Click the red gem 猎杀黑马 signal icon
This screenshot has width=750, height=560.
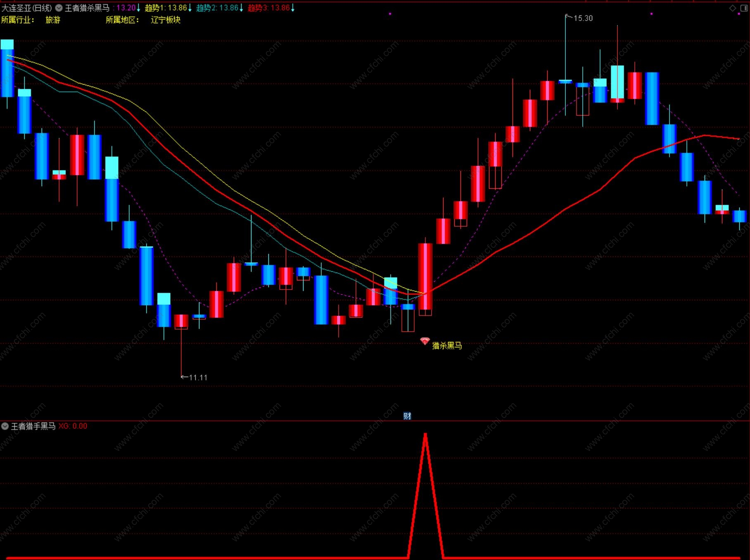tap(425, 341)
